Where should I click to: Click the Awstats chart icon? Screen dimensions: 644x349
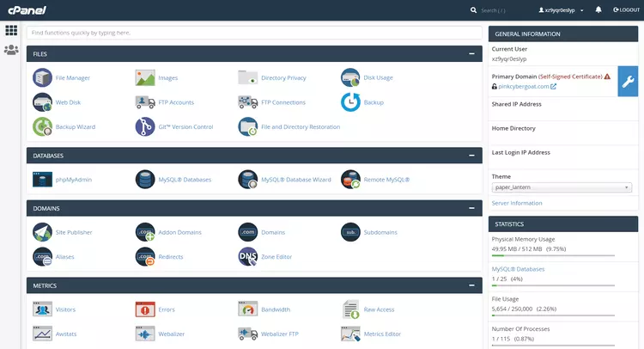[42, 334]
